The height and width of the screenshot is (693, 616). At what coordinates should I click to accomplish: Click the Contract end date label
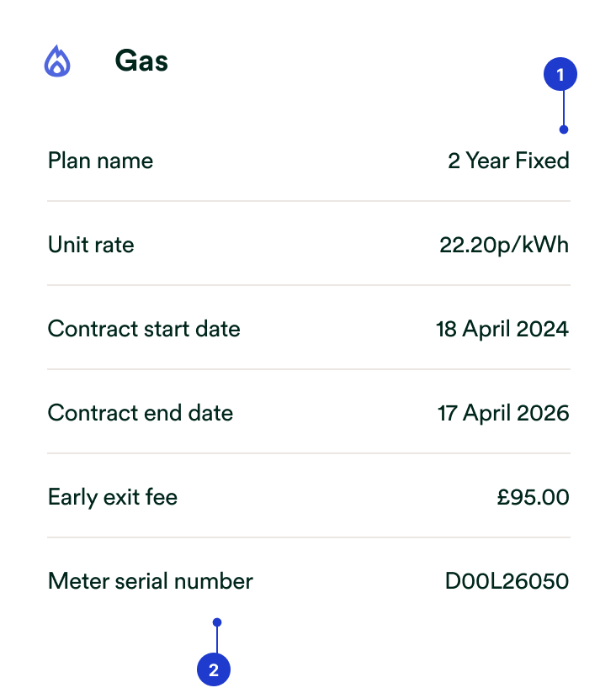click(141, 413)
